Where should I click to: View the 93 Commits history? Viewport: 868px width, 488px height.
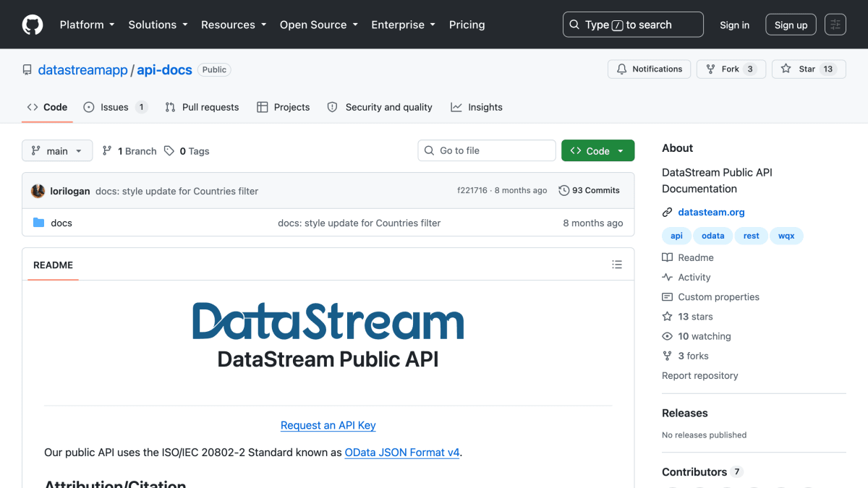(x=590, y=191)
